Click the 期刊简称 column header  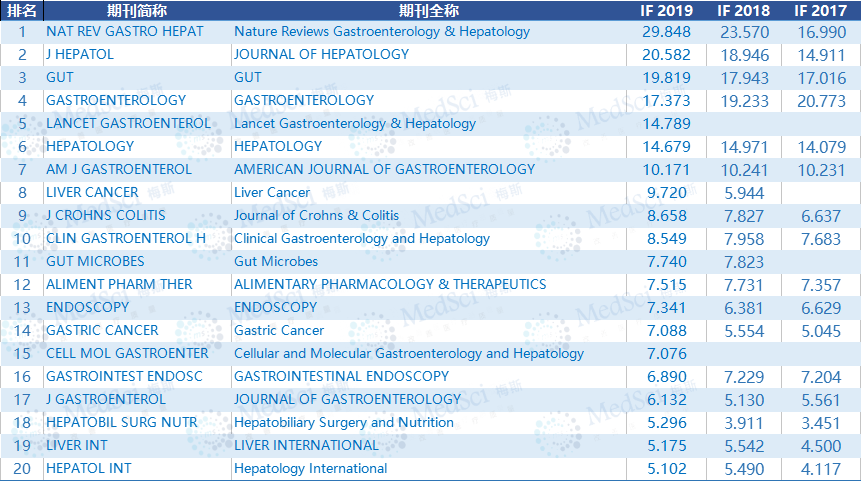click(136, 10)
